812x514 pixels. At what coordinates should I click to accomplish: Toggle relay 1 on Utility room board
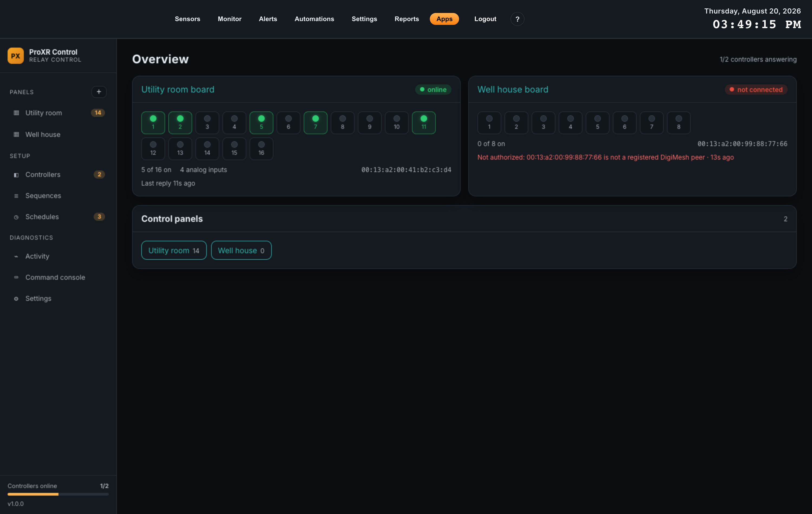153,123
